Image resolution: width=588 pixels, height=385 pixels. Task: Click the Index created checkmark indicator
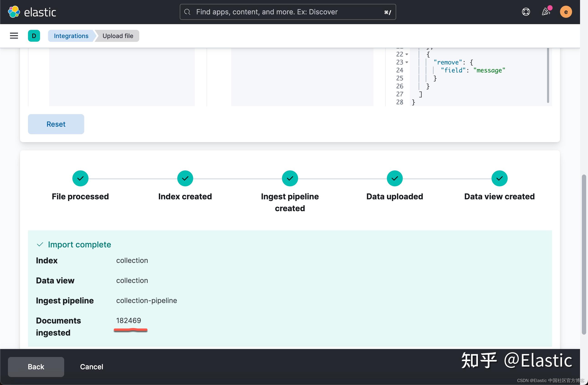click(185, 178)
